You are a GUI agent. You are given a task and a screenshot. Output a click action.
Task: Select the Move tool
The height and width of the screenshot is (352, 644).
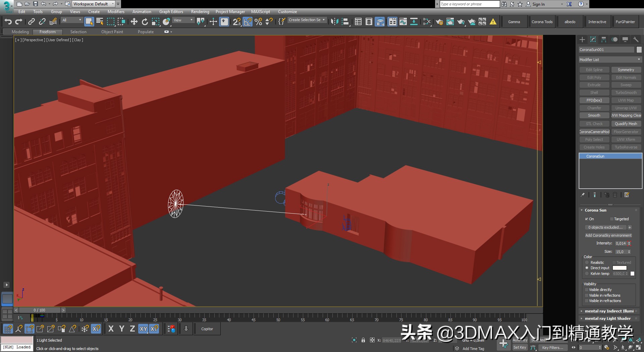coord(134,21)
